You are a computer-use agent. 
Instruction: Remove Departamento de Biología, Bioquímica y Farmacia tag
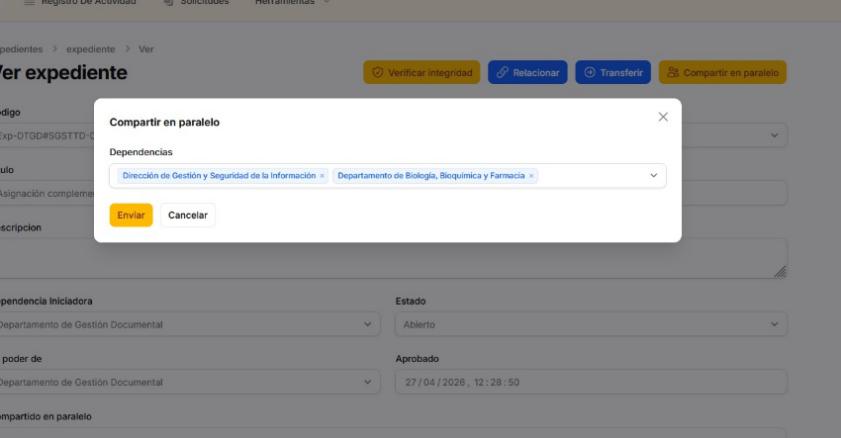(x=531, y=176)
